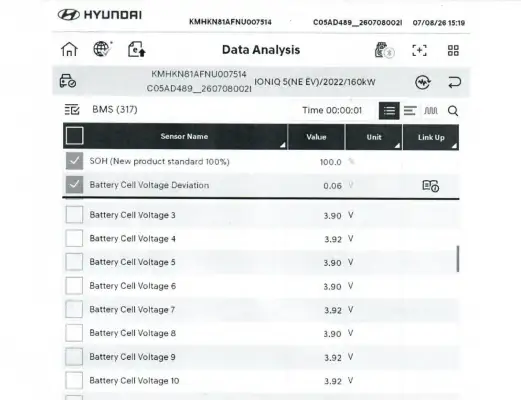
Task: Switch to text alignment view icon
Action: pyautogui.click(x=410, y=111)
